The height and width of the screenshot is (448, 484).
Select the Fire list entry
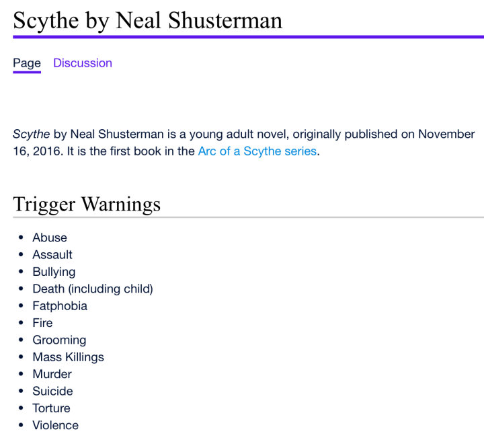[42, 323]
